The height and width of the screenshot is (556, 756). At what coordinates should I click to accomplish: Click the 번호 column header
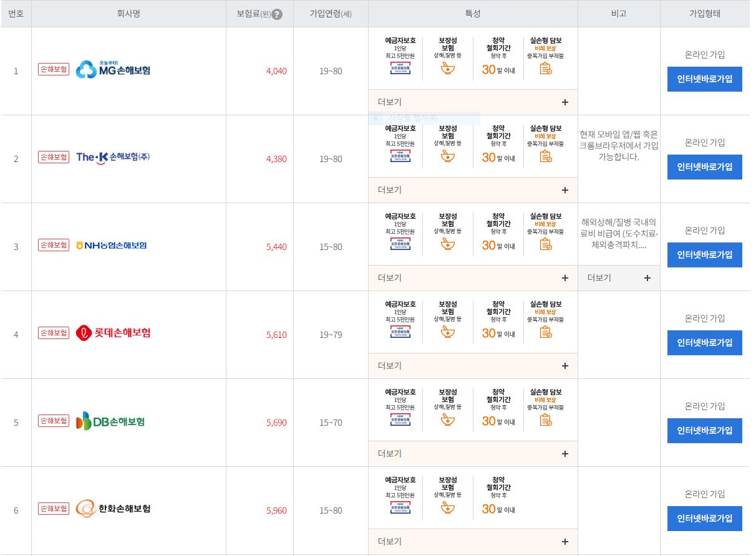16,14
